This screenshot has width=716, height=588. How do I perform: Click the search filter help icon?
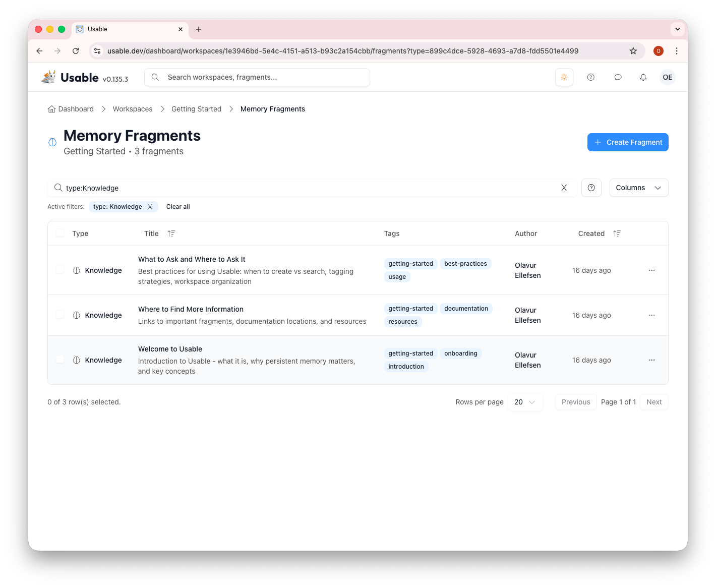click(591, 187)
